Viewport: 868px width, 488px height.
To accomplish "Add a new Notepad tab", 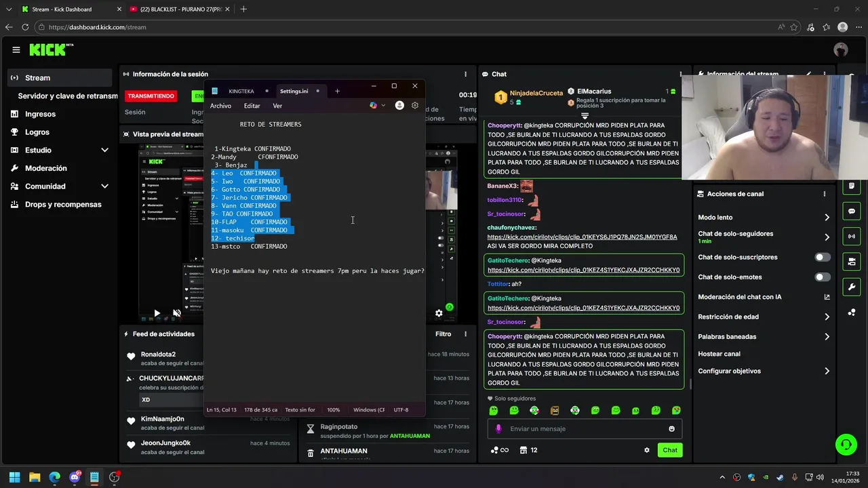I will pos(337,91).
